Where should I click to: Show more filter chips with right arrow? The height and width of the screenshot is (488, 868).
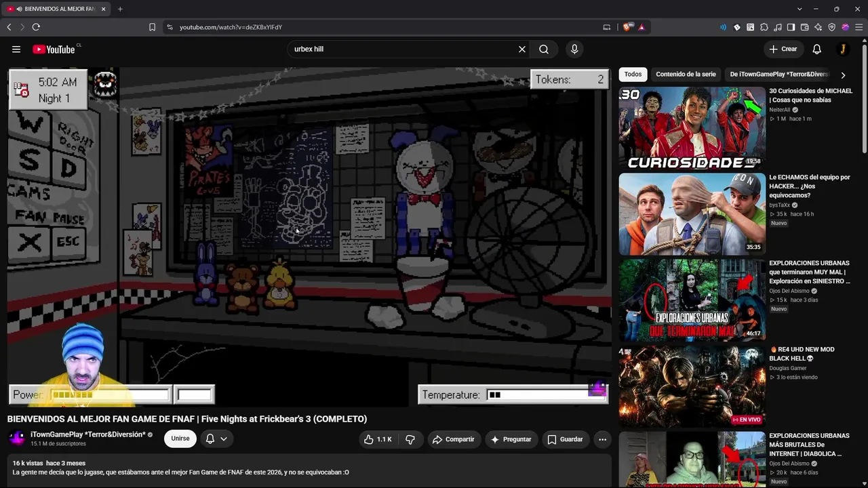pos(843,75)
